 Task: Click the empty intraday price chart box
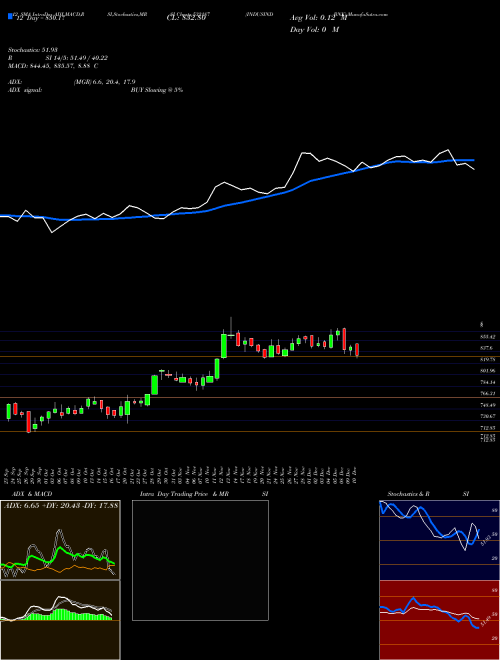click(x=200, y=560)
